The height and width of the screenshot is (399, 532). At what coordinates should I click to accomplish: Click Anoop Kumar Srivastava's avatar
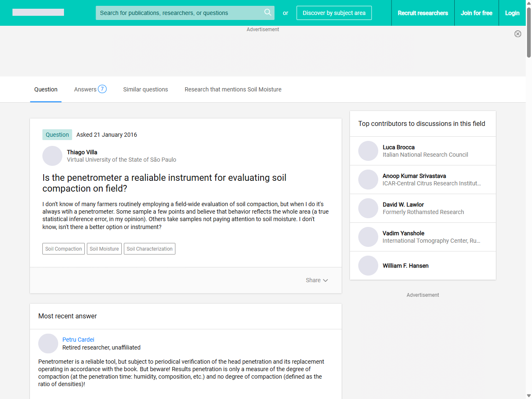[x=368, y=180]
